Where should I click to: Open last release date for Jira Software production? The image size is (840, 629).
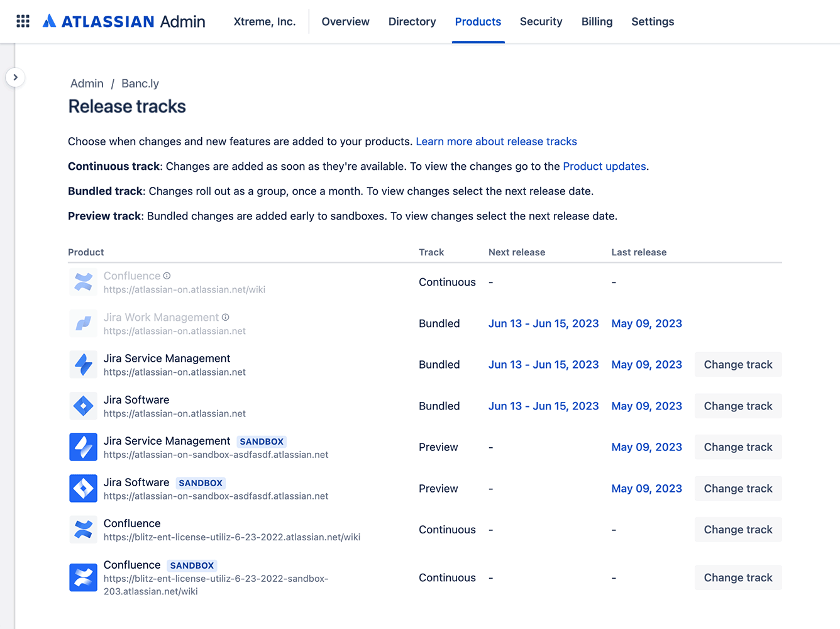coord(646,406)
